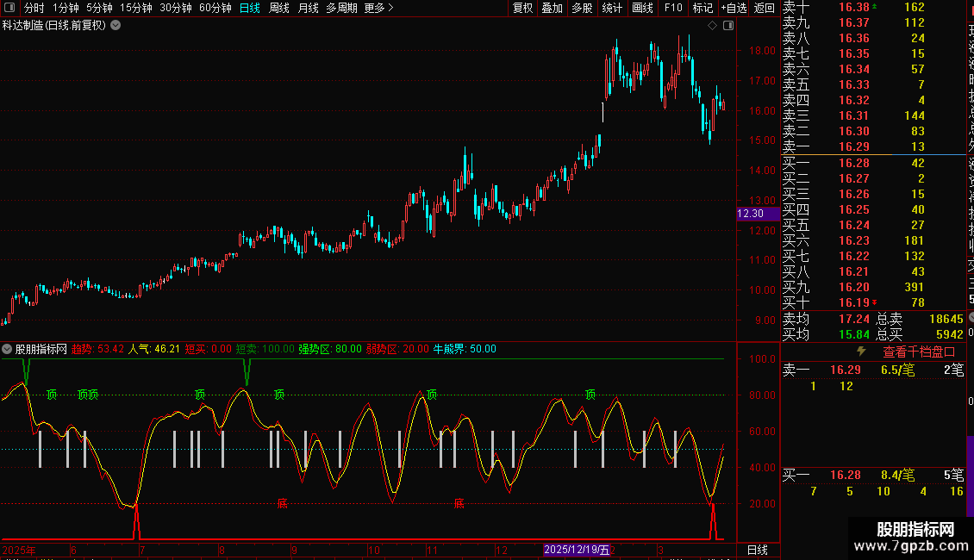Screen dimensions: 974x560
Task: Click the 短卖: 100.00 indicator label
Action: click(x=265, y=349)
